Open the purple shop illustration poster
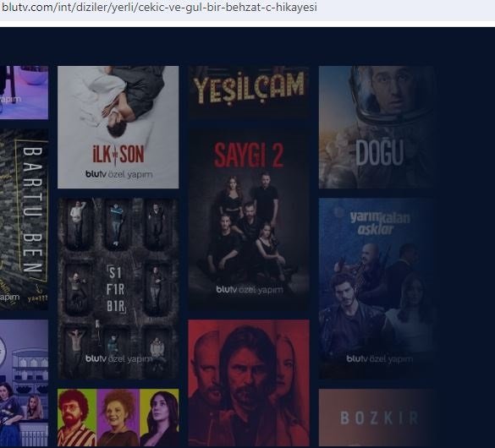Screen dimensions: 495x448 pyautogui.click(x=24, y=383)
